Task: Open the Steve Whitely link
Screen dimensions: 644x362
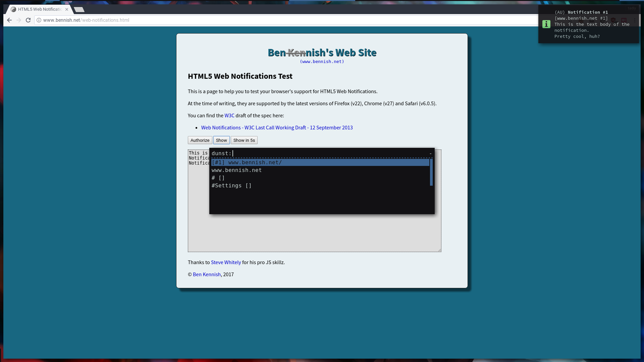Action: pyautogui.click(x=226, y=262)
